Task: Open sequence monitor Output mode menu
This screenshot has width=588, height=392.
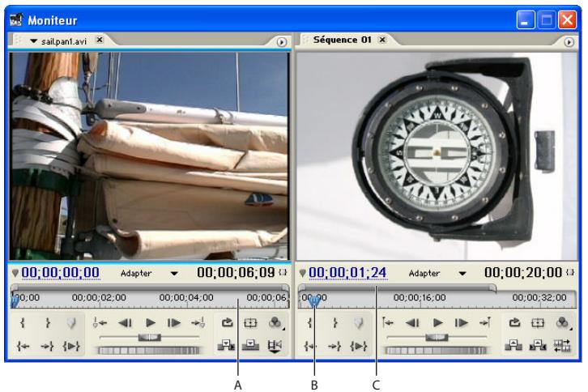Action: point(562,322)
